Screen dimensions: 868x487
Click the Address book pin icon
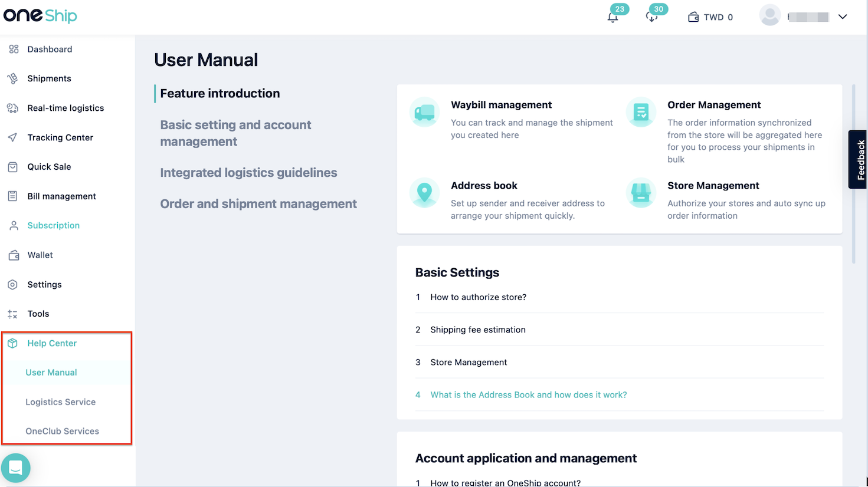point(424,193)
